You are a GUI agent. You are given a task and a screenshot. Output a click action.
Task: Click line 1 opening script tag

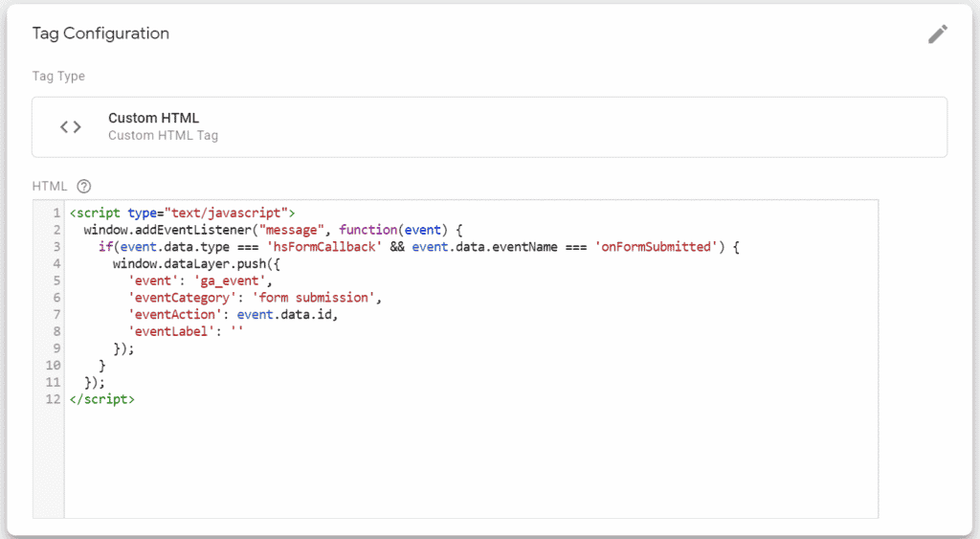[182, 213]
